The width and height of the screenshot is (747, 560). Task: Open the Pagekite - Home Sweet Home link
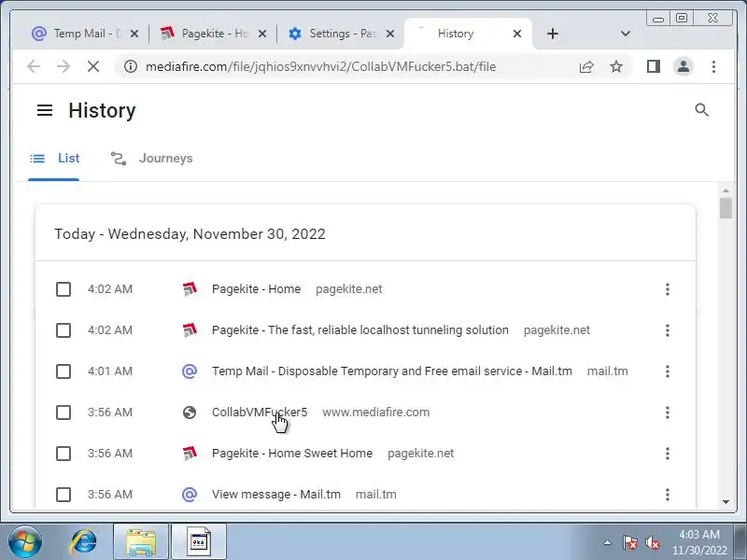pos(292,454)
